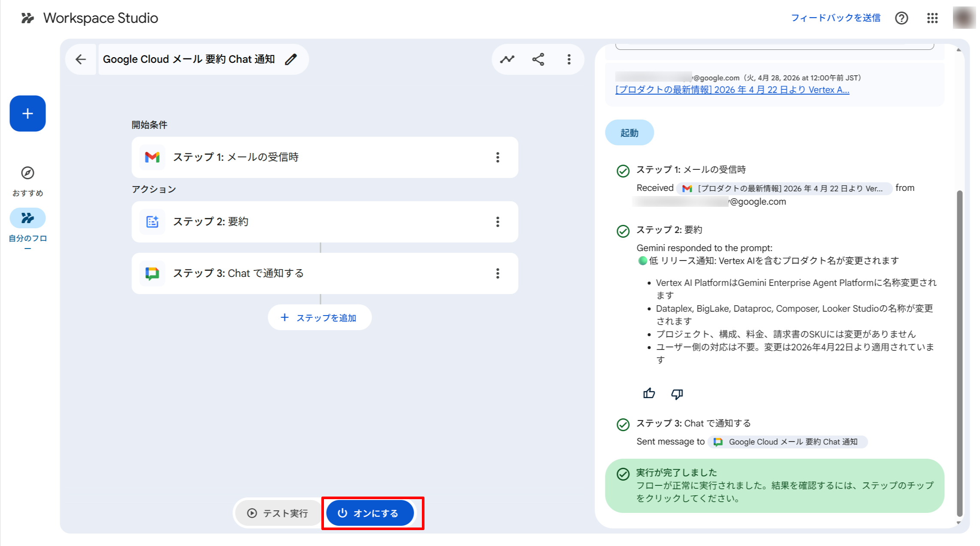Screen dimensions: 980x546
Task: Click the share flow icon
Action: click(538, 59)
